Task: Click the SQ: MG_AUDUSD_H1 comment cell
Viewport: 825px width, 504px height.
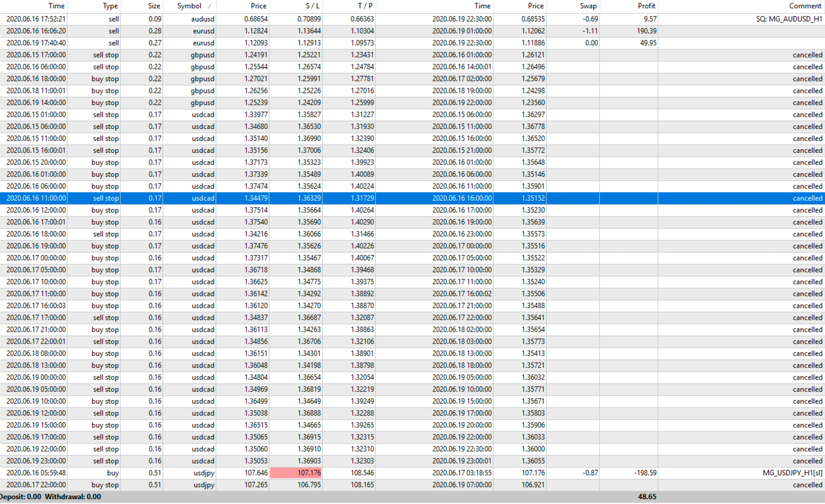Action: click(788, 19)
